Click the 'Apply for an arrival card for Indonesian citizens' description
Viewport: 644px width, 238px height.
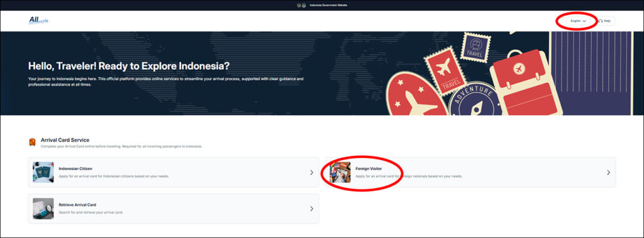point(114,176)
